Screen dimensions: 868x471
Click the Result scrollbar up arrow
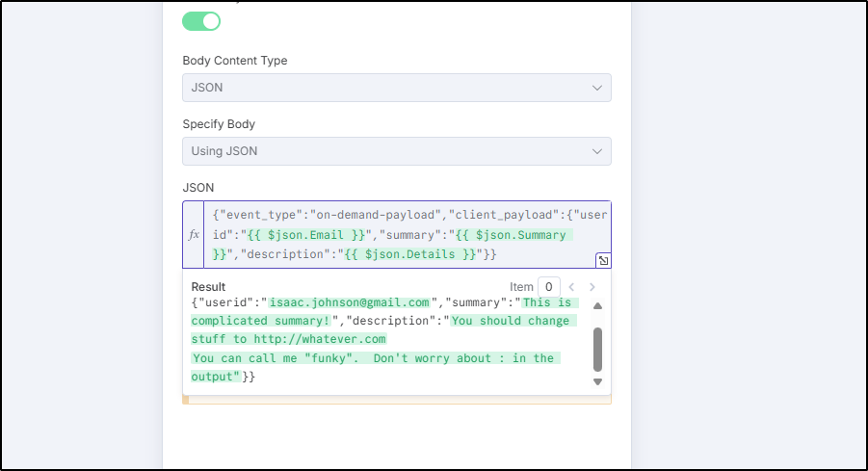coord(597,305)
